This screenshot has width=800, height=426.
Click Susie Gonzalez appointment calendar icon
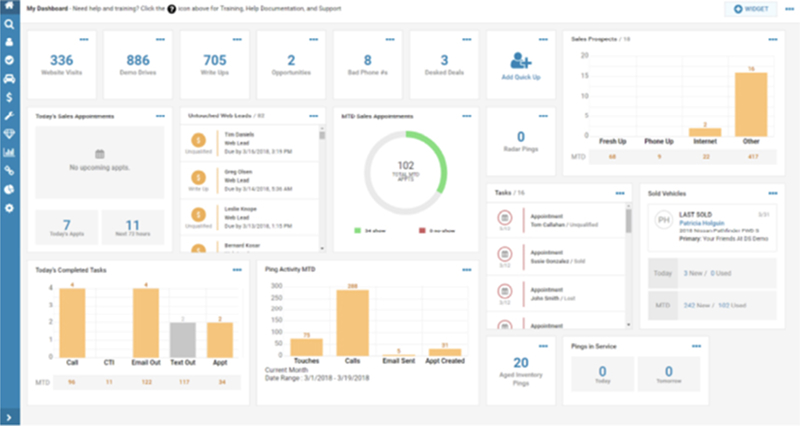click(x=505, y=254)
